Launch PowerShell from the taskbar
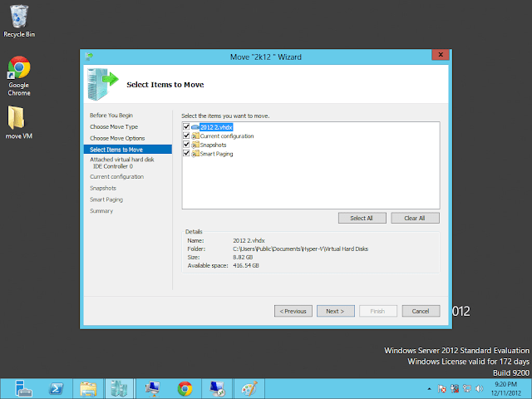This screenshot has width=532, height=399. tap(55, 387)
